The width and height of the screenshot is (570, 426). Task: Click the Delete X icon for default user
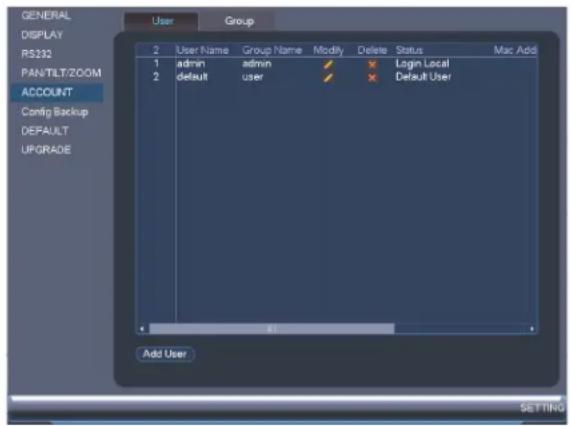coord(372,77)
